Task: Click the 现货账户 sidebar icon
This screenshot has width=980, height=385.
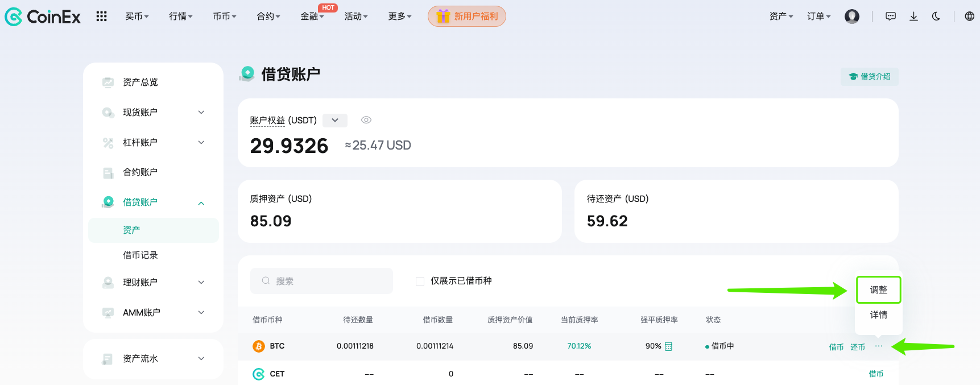Action: pyautogui.click(x=107, y=113)
